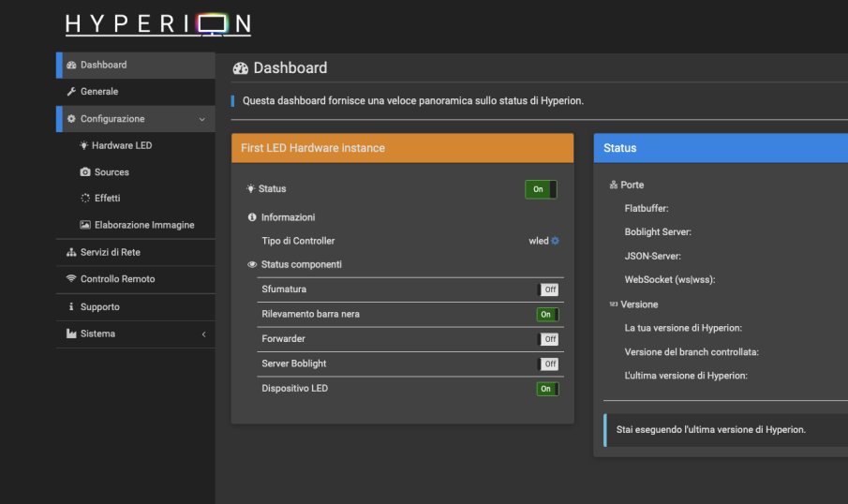Click the image icon for Elaborazione Immagine
Image resolution: width=848 pixels, height=504 pixels.
coord(85,225)
